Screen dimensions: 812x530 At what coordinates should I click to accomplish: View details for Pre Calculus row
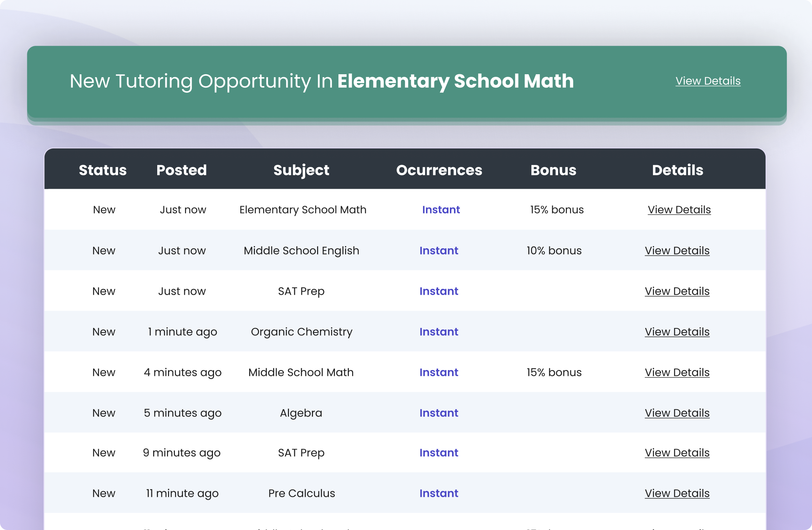(x=677, y=493)
